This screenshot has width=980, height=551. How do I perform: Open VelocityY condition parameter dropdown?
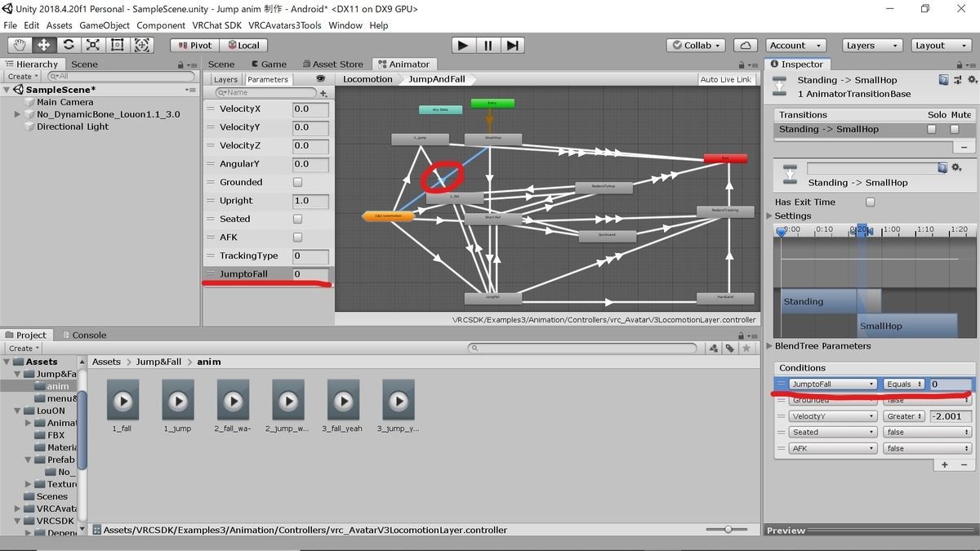point(832,416)
